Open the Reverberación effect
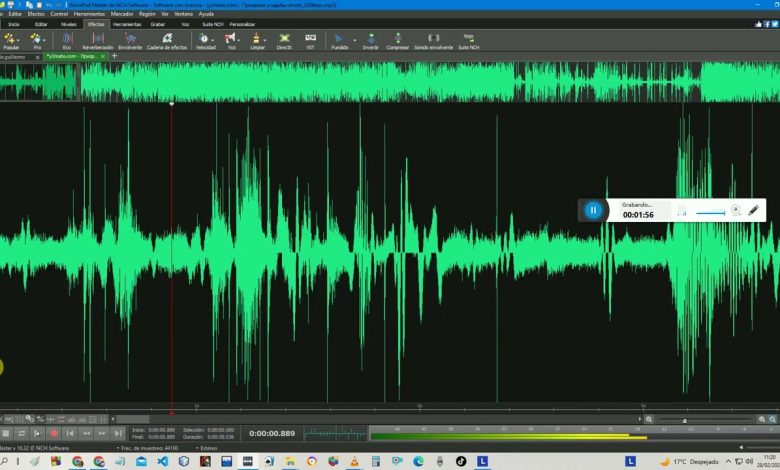The image size is (780, 470). click(98, 40)
